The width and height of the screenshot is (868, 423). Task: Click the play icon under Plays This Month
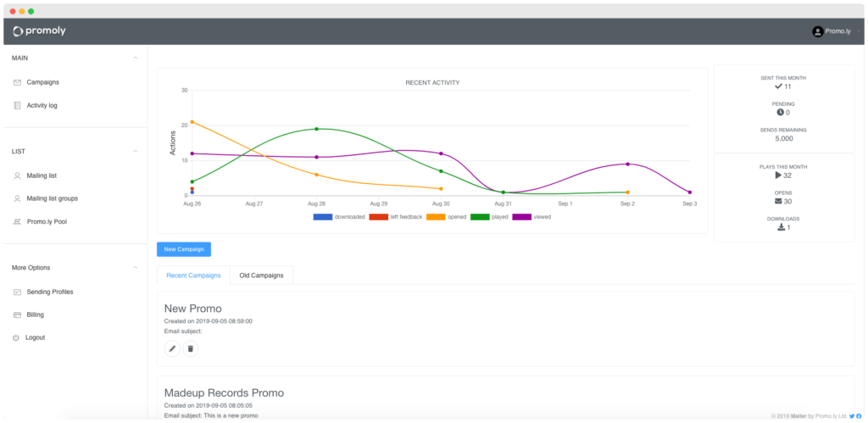click(x=778, y=175)
